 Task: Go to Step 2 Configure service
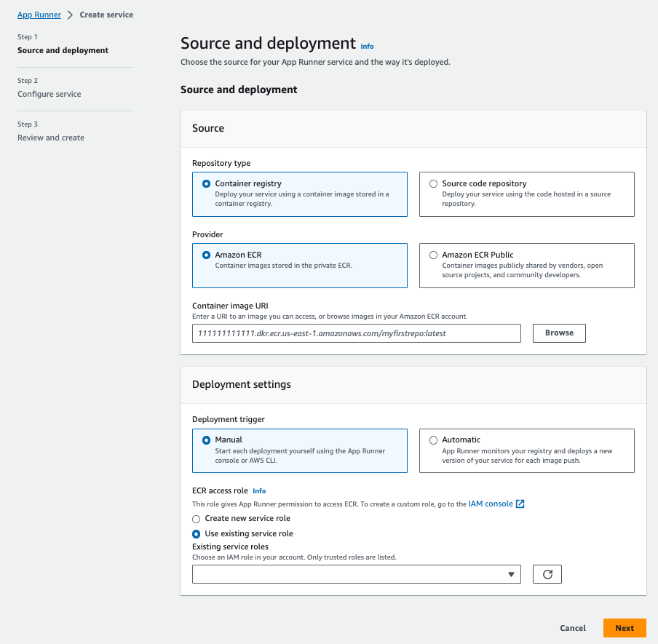(x=49, y=94)
